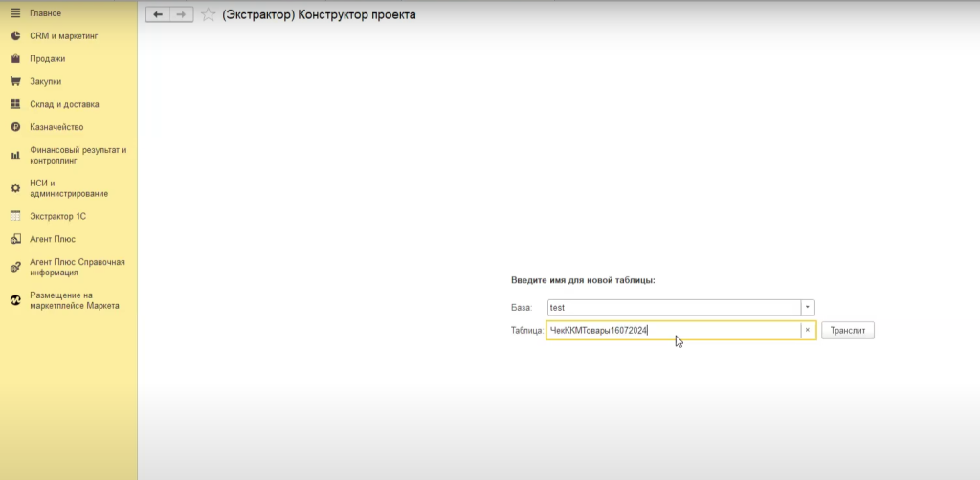This screenshot has width=980, height=480.
Task: Open the Главное hamburger menu icon
Action: pos(15,13)
